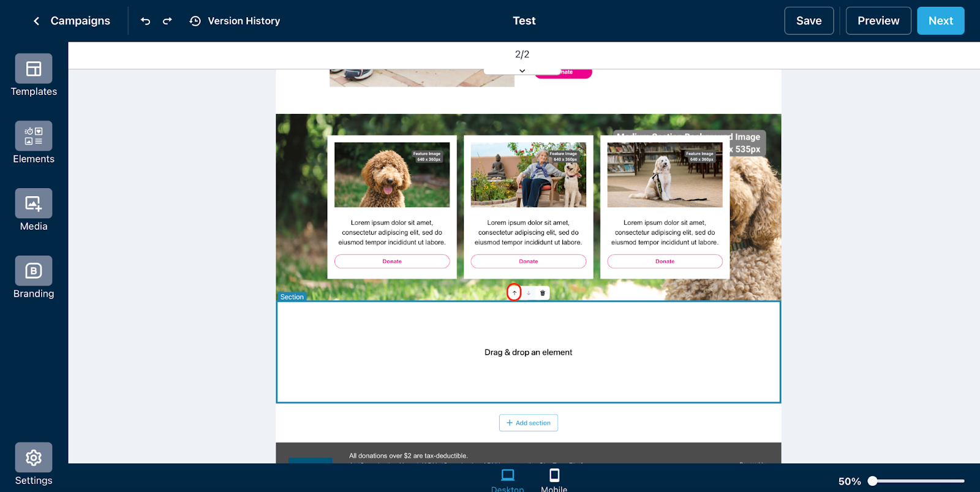980x492 pixels.
Task: Proceed with the Next button
Action: [x=941, y=21]
